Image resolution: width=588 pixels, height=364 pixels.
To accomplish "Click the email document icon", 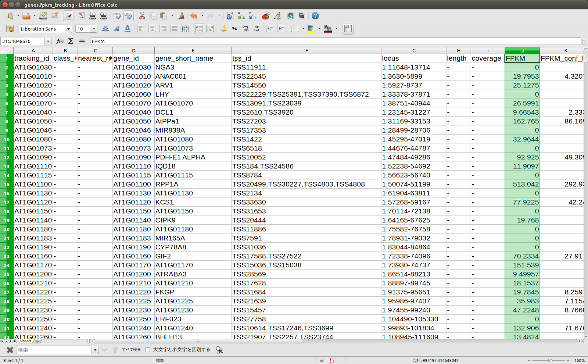I will [x=54, y=16].
